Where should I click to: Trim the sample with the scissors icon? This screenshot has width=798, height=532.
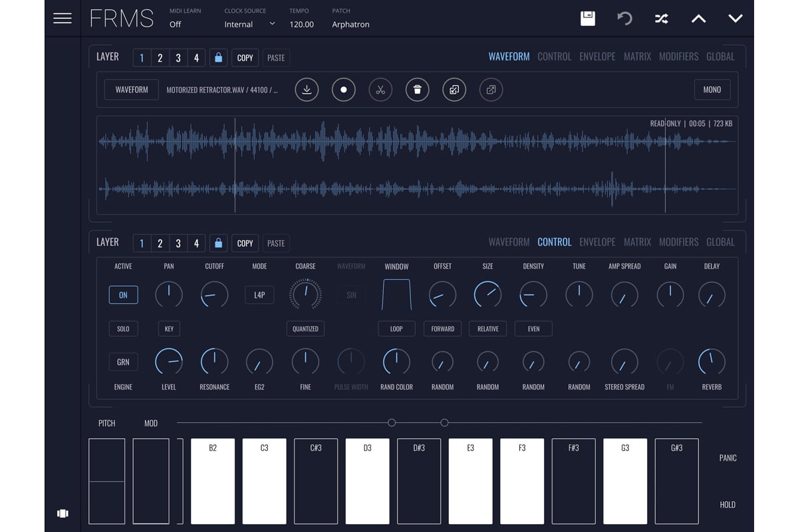pos(380,90)
